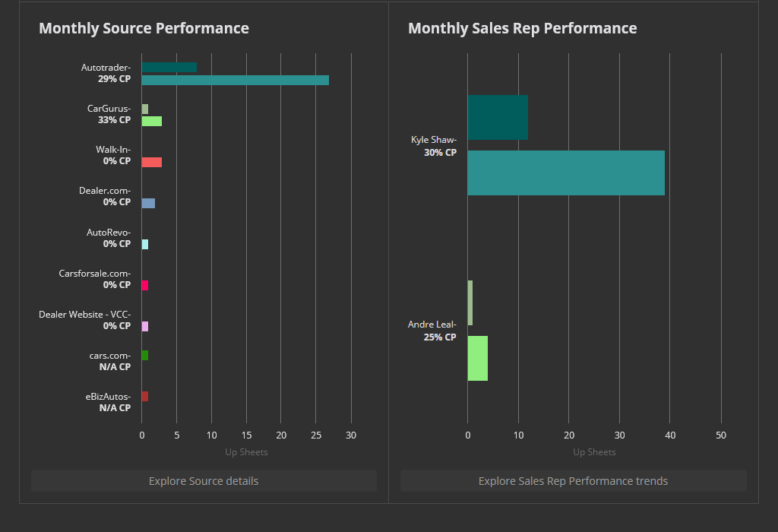Select the pink Carsforsale.com bar
Image resolution: width=778 pixels, height=532 pixels.
tap(145, 285)
